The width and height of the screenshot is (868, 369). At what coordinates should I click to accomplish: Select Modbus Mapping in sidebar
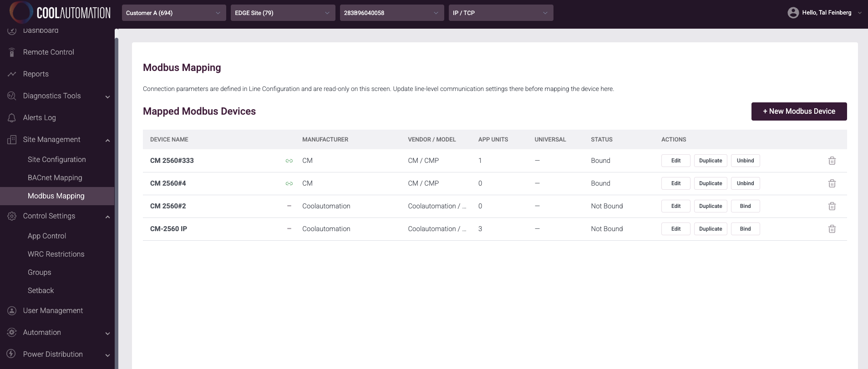(x=57, y=196)
